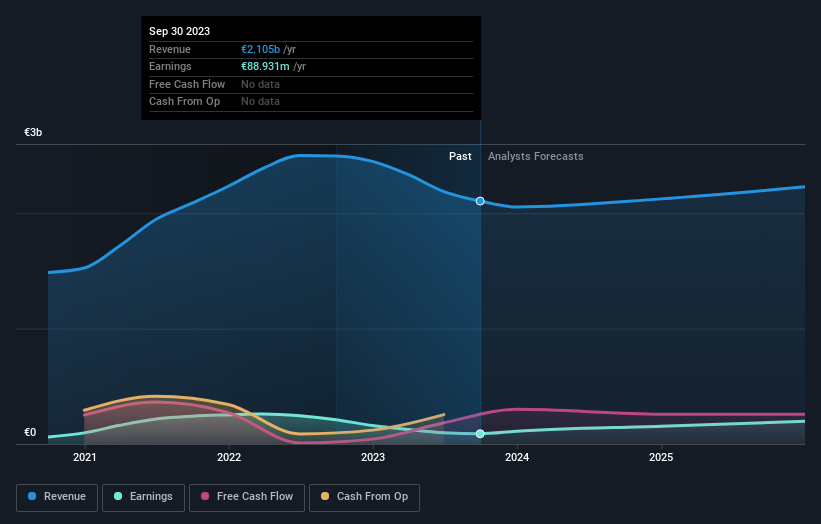Toggle the Free Cash Flow legend button
The image size is (821, 524).
point(247,497)
